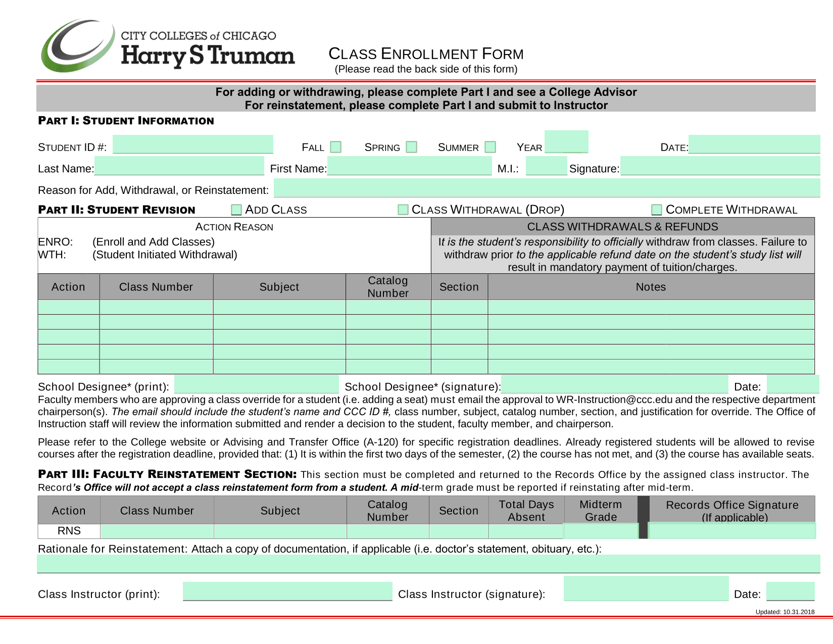The height and width of the screenshot is (644, 833).
Task: Click the RNS row Subject field
Action: pos(280,531)
